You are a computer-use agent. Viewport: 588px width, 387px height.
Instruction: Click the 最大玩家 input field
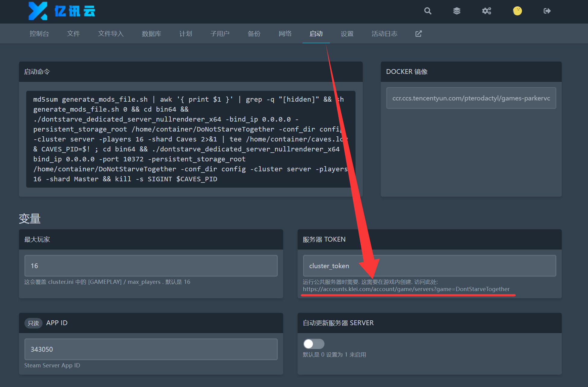[151, 266]
